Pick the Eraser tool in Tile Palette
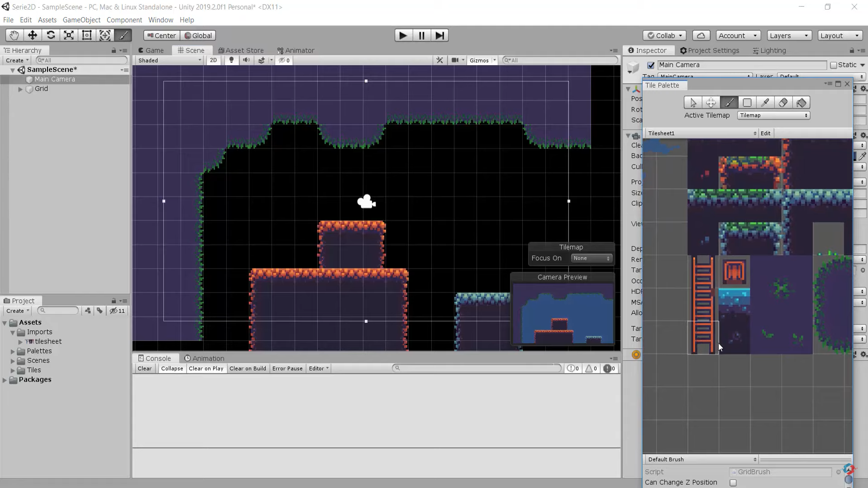868x488 pixels. [x=783, y=103]
